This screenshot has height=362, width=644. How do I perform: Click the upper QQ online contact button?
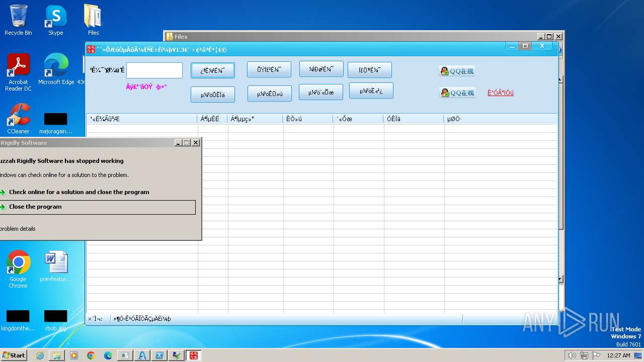(x=457, y=71)
